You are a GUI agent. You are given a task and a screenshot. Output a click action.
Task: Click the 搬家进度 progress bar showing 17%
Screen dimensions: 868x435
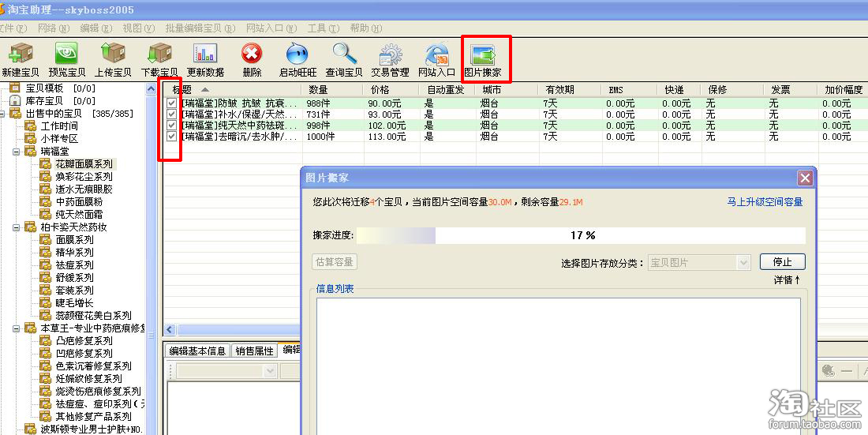581,235
